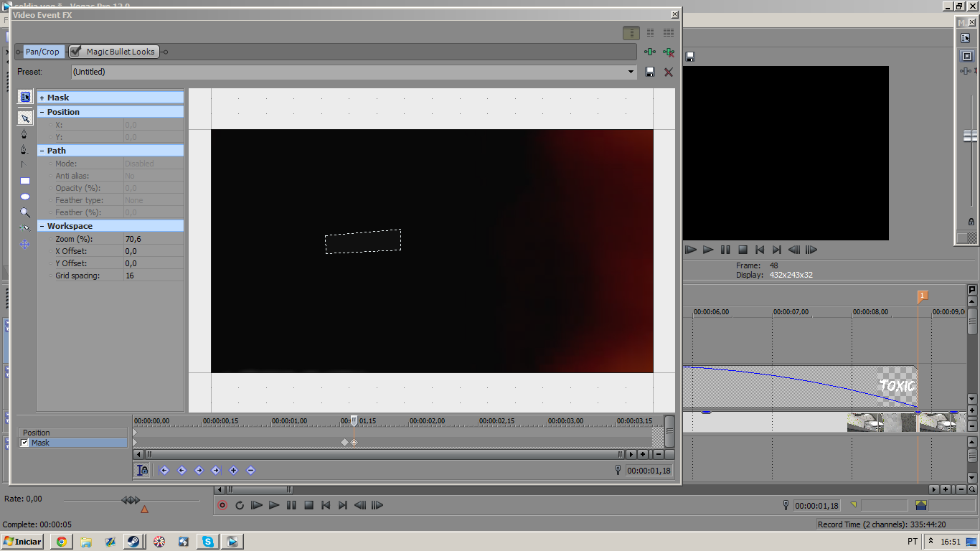Click the Remove Selected Plug-In icon
The height and width of the screenshot is (551, 980).
coord(669,52)
